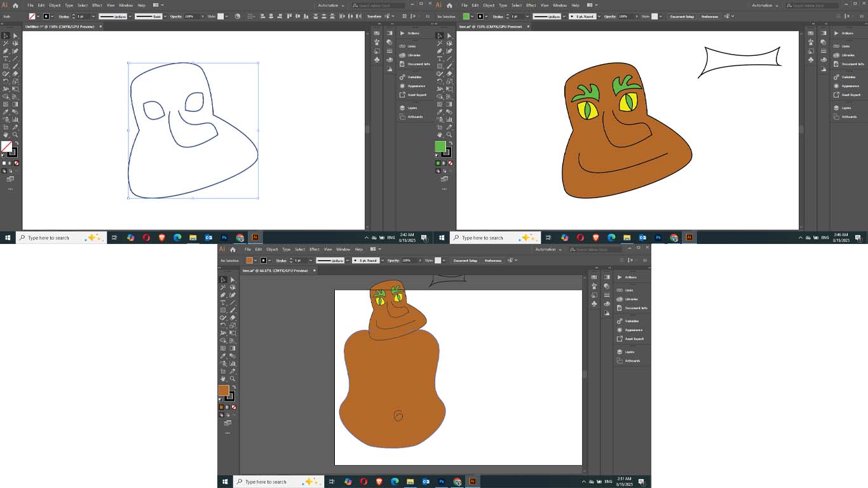Screen dimensions: 868x488
Task: Pick the Type tool in top-left window
Action: [6, 58]
